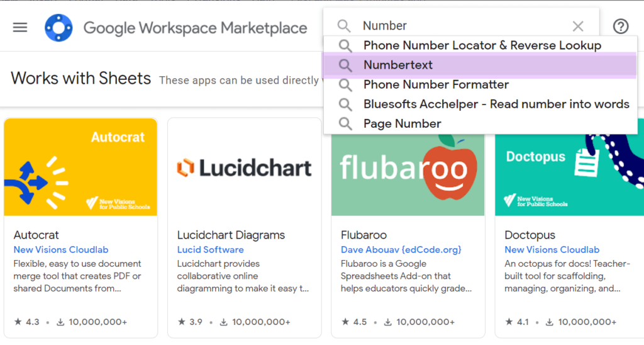Click Lucidchart's 3.9 star rating
644x345 pixels.
[190, 322]
